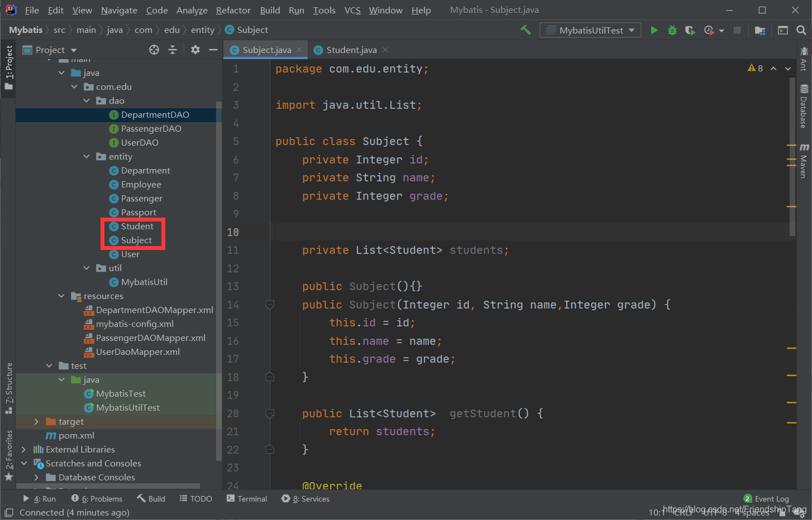The width and height of the screenshot is (812, 520).
Task: Click the profiler run icon
Action: click(x=709, y=30)
